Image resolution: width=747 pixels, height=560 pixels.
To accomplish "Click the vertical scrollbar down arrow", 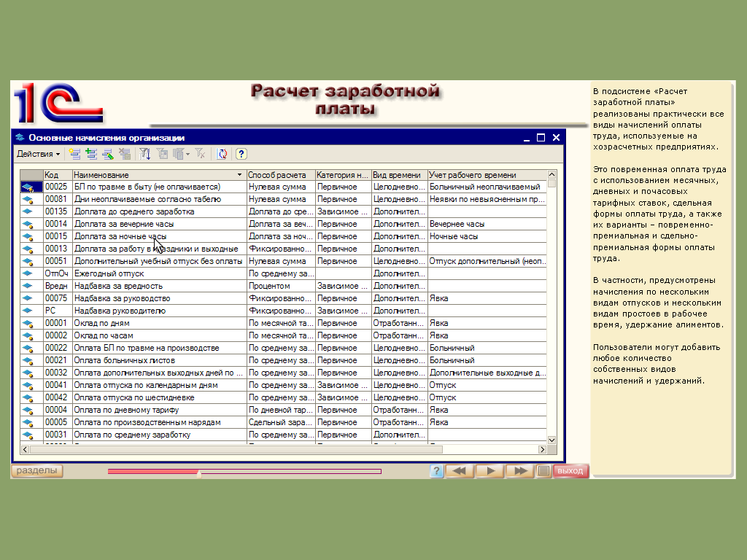I will [x=551, y=440].
